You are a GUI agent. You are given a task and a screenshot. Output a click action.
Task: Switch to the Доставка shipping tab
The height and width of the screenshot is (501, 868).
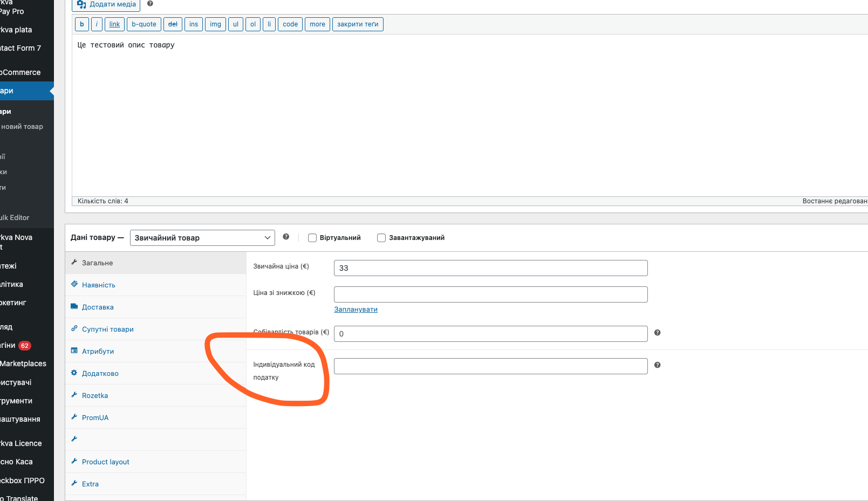[x=98, y=307]
